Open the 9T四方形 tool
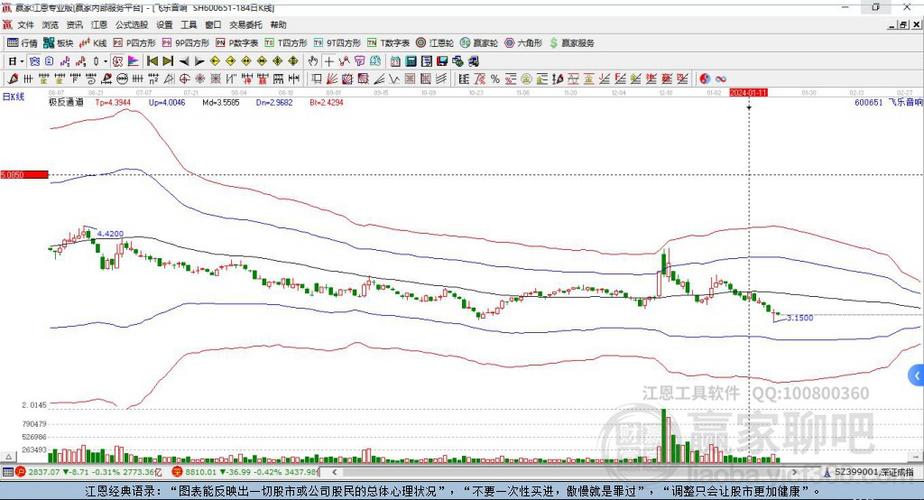The height and width of the screenshot is (500, 924). 337,43
